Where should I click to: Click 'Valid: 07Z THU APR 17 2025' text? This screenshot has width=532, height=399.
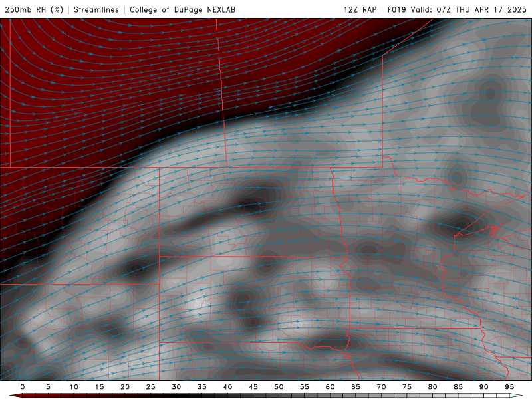click(x=469, y=10)
